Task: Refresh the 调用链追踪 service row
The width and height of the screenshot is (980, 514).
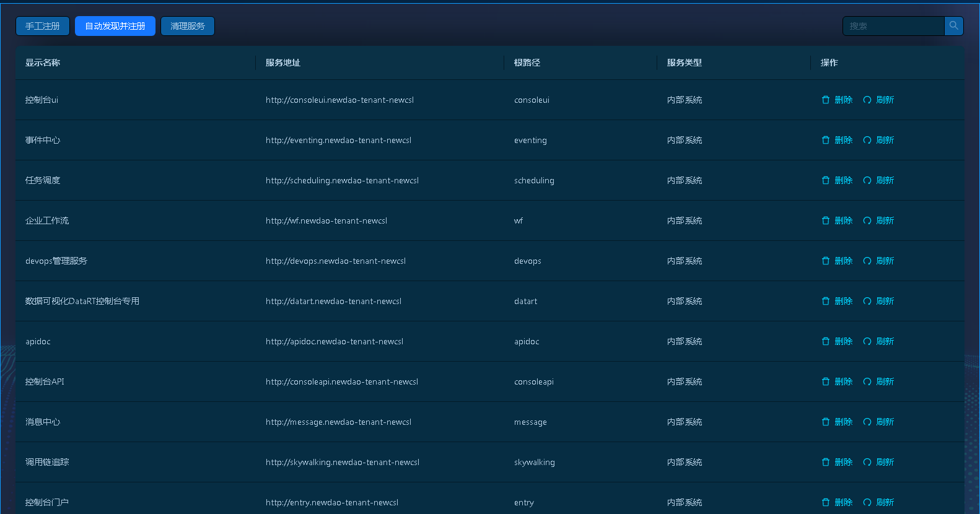Action: (x=878, y=462)
